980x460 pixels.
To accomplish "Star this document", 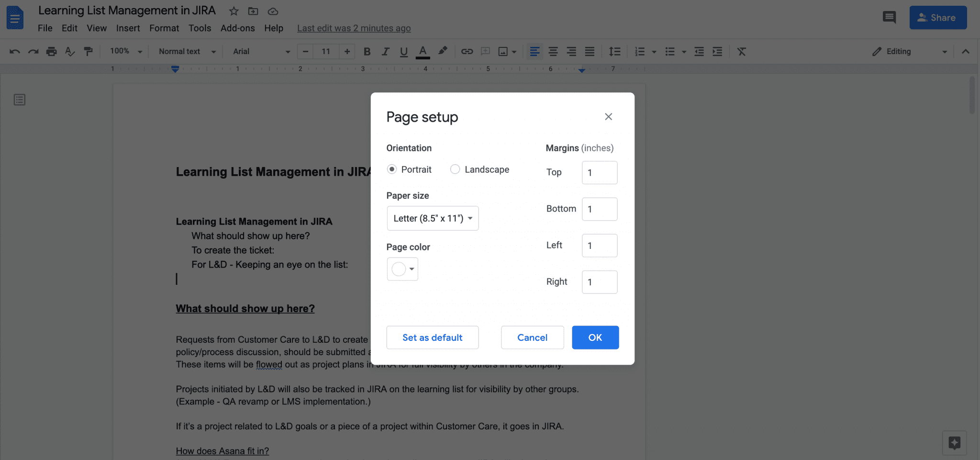I will coord(234,11).
